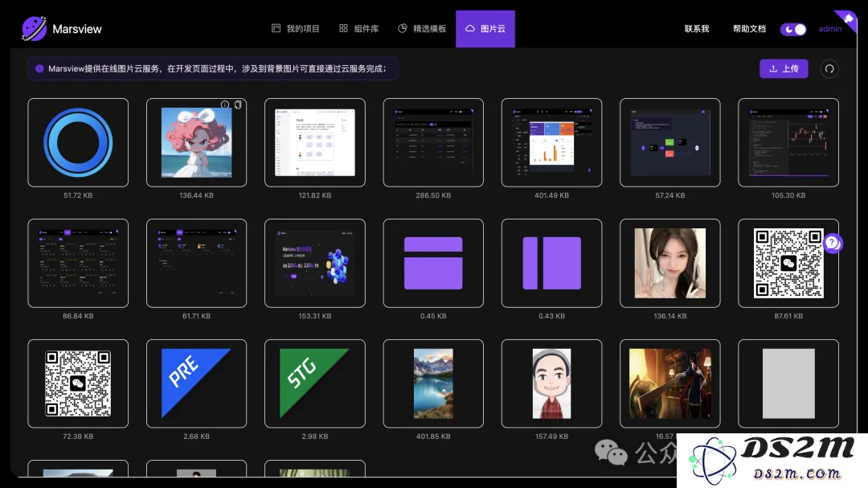
Task: Open the 精选模板 tab
Action: [x=422, y=29]
